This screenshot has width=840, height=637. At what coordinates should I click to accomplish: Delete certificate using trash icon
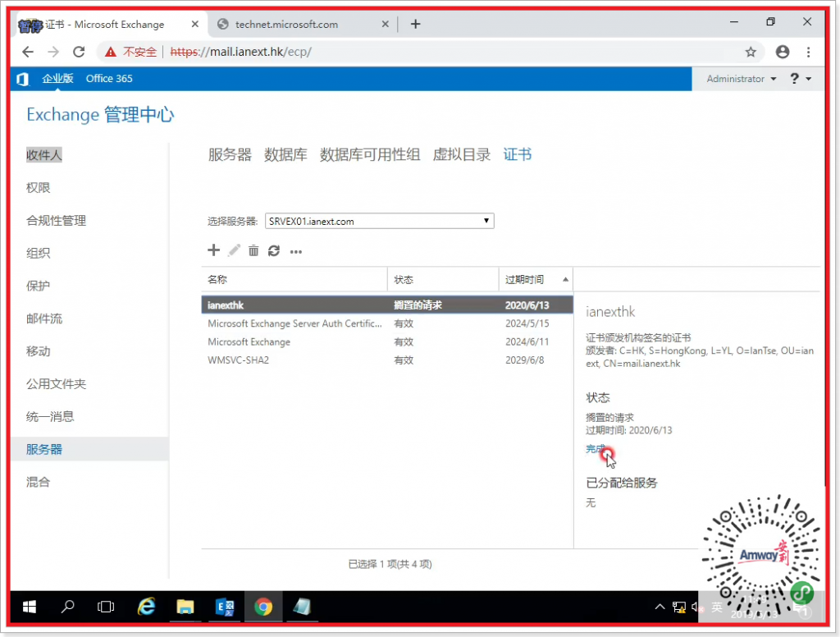[x=253, y=250]
